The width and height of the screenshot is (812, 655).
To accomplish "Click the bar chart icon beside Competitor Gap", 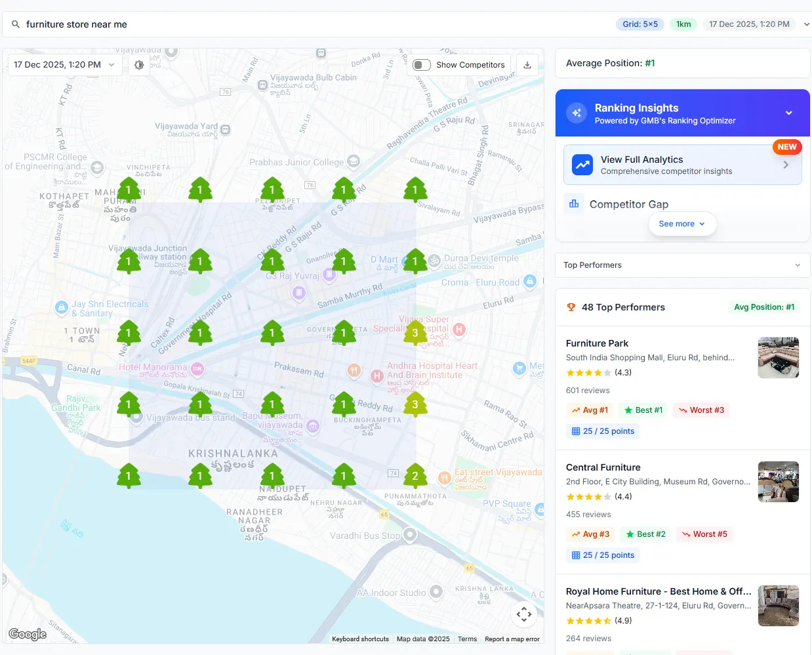I will coord(574,204).
